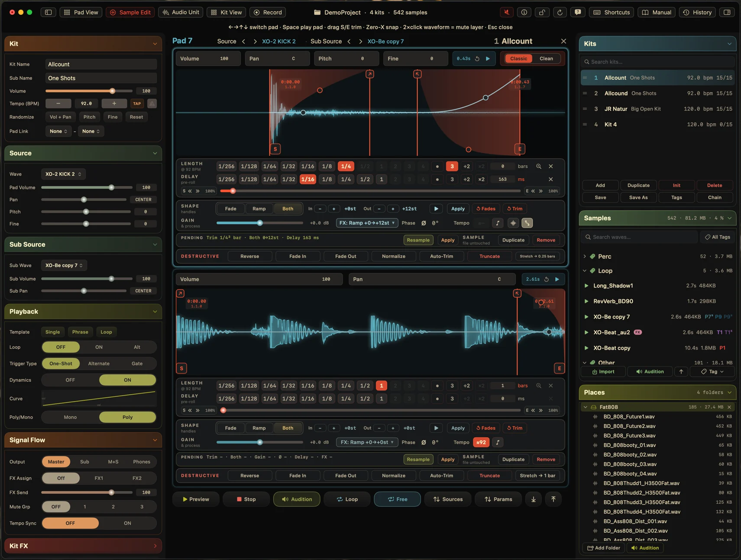Switch to Kit View tab
This screenshot has height=560, width=741.
click(226, 13)
